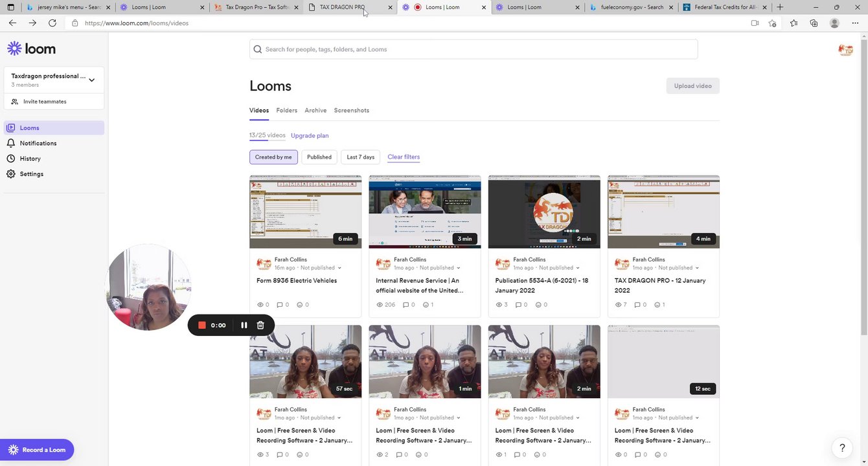Open the 3 min Internal Revenue Service thumbnail

click(425, 212)
